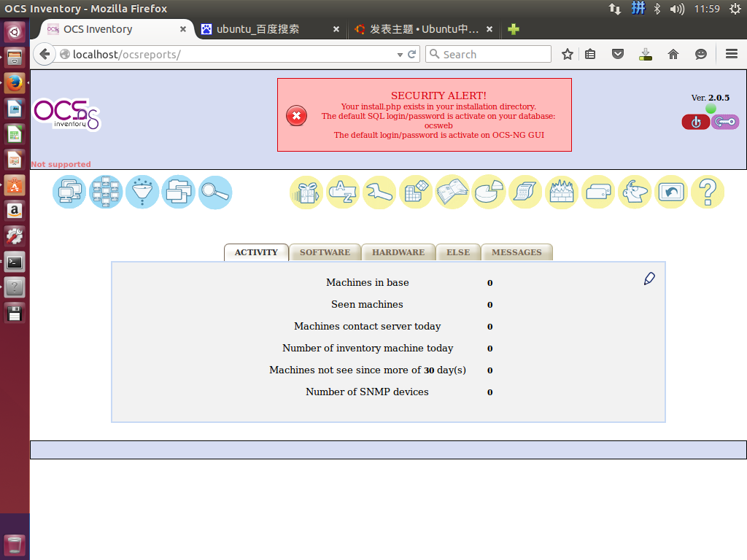Switch to the HARDWARE tab
The image size is (747, 560).
click(398, 252)
